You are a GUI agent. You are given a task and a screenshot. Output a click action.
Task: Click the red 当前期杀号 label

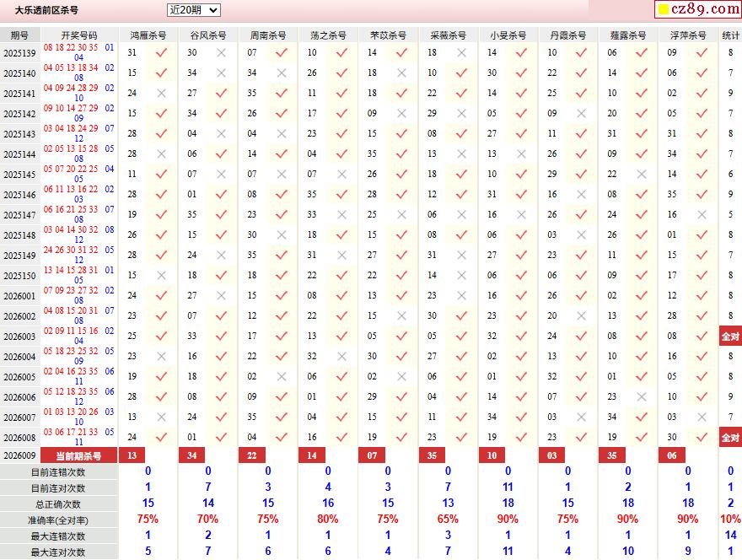79,455
